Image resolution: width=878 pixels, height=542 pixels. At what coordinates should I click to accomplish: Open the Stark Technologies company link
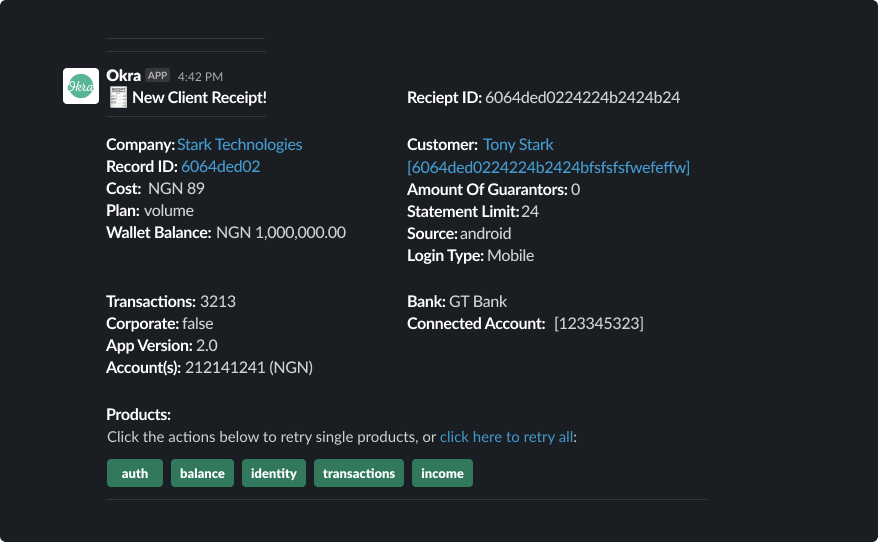(240, 144)
